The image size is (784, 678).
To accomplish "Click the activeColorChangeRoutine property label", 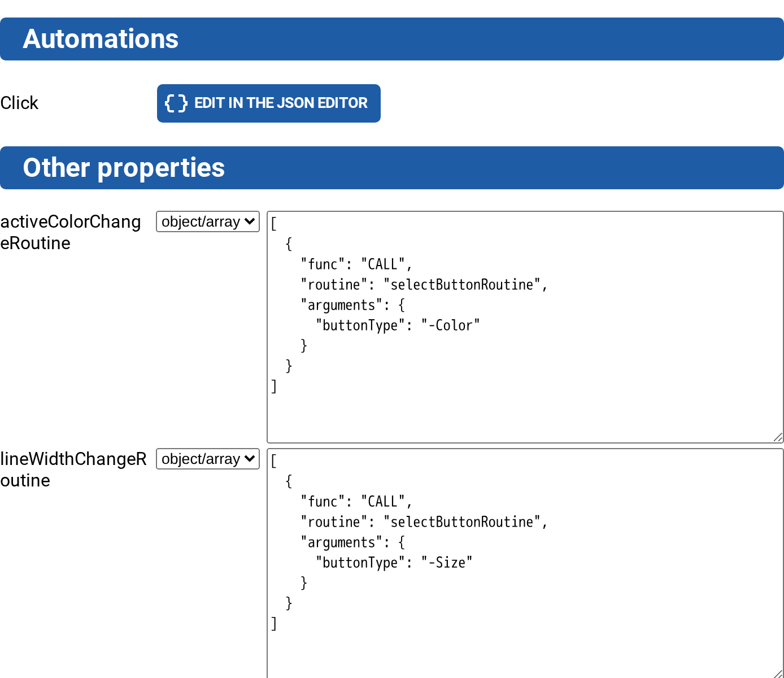I will coord(71,232).
